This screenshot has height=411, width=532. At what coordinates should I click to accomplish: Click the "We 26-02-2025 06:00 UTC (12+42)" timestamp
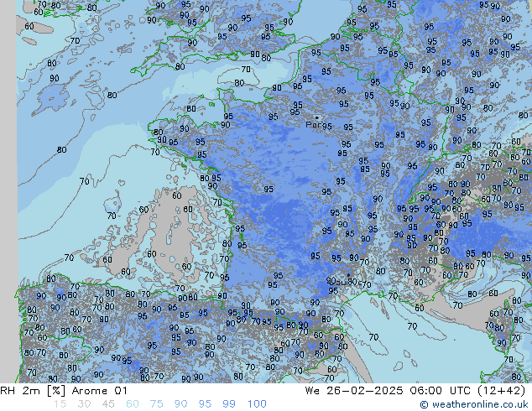pyautogui.click(x=415, y=391)
